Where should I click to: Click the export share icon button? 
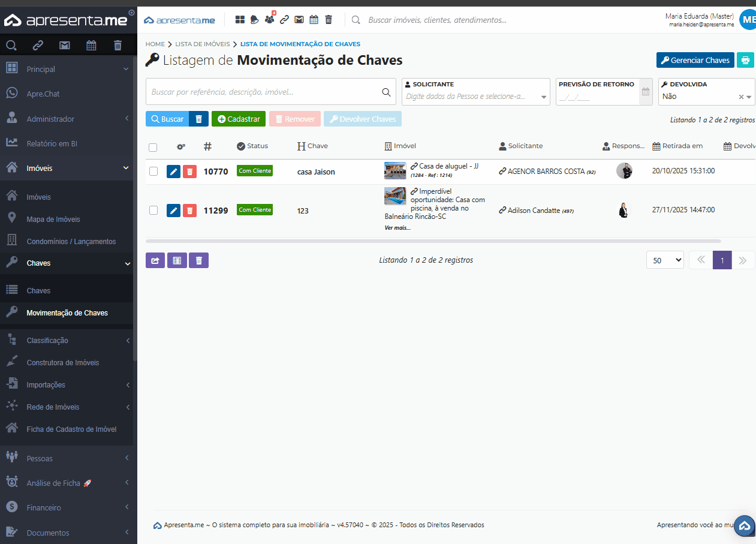click(x=155, y=260)
